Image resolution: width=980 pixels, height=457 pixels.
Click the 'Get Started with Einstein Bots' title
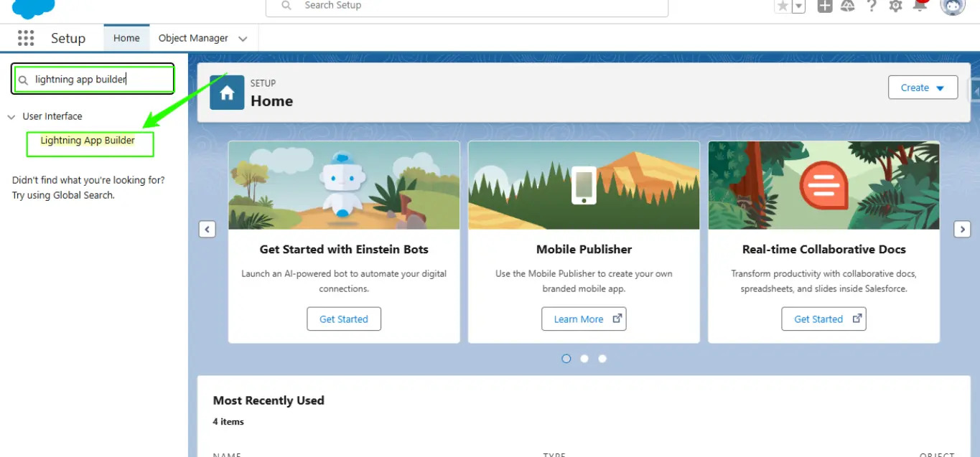tap(344, 250)
